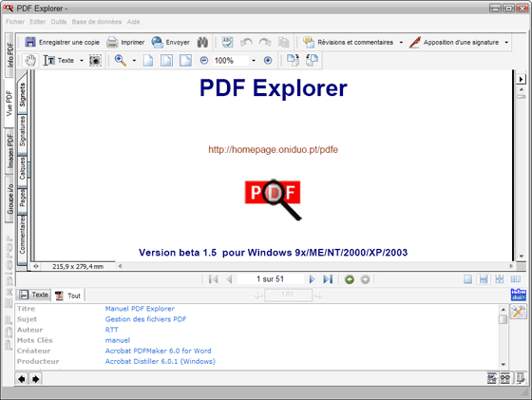Expand the Texte tool dropdown arrow
Image resolution: width=532 pixels, height=400 pixels.
pos(82,61)
